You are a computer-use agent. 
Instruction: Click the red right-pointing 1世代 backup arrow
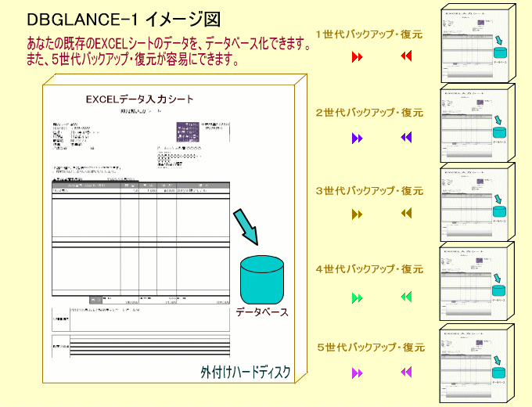click(358, 56)
